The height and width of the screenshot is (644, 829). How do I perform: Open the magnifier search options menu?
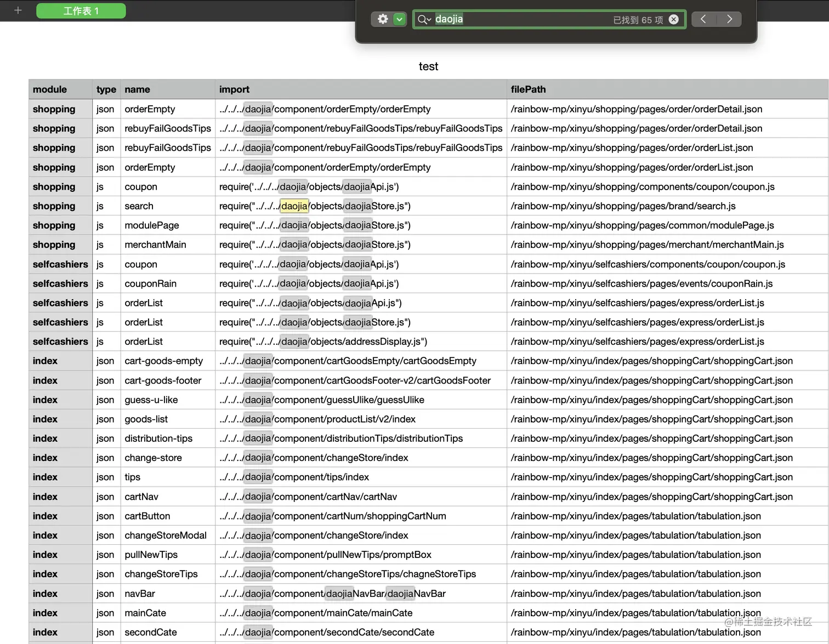(x=424, y=20)
